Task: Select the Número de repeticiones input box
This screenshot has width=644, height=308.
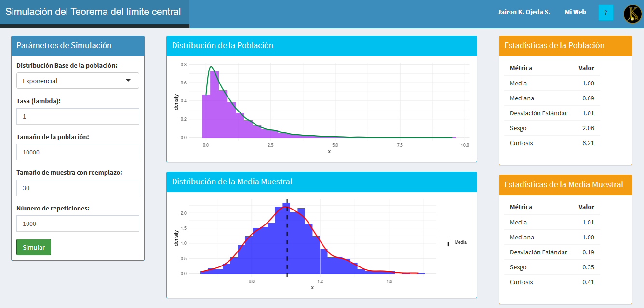Action: (x=78, y=224)
